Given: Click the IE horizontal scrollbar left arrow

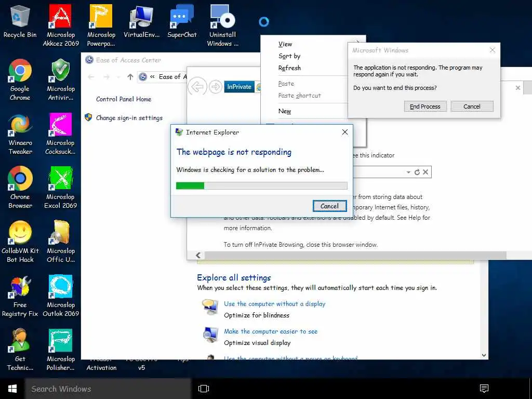Looking at the screenshot, I should 198,255.
